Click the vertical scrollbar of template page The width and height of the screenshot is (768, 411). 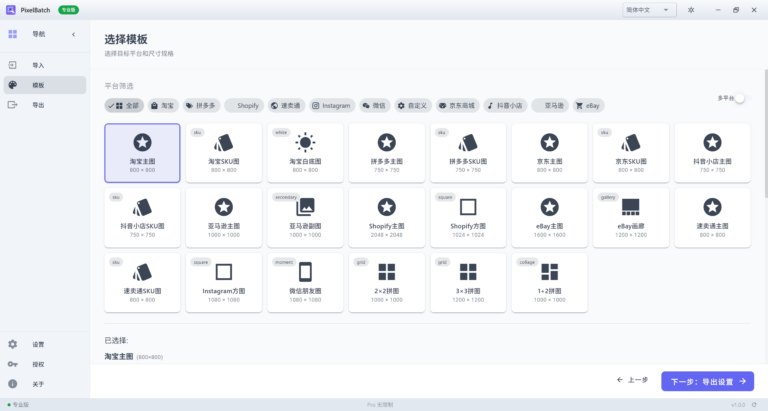[x=766, y=133]
